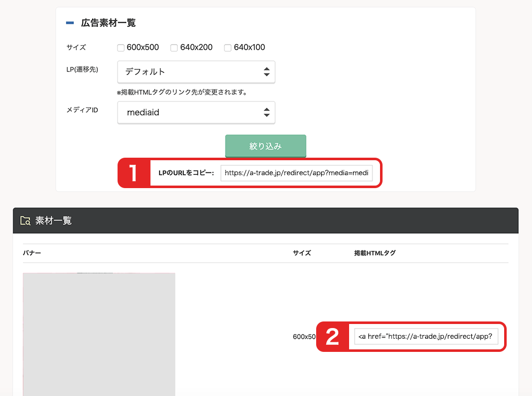Click the LPのURLをコピー label

[186, 173]
